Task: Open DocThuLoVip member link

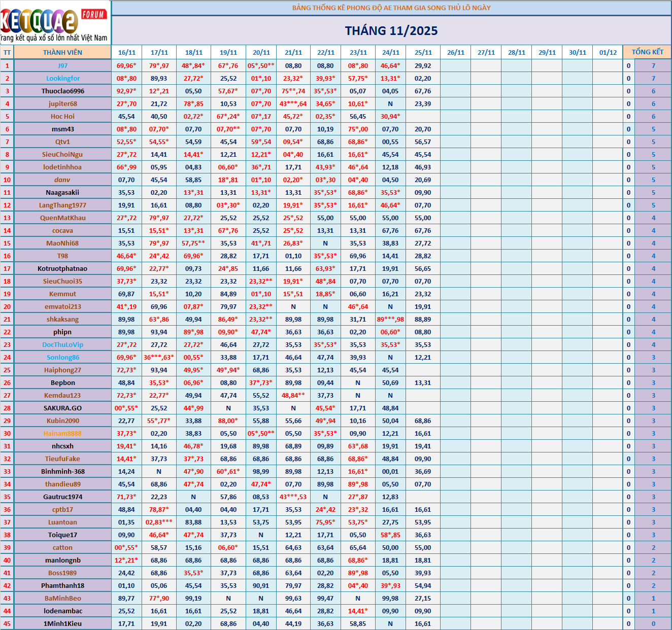Action: [62, 344]
